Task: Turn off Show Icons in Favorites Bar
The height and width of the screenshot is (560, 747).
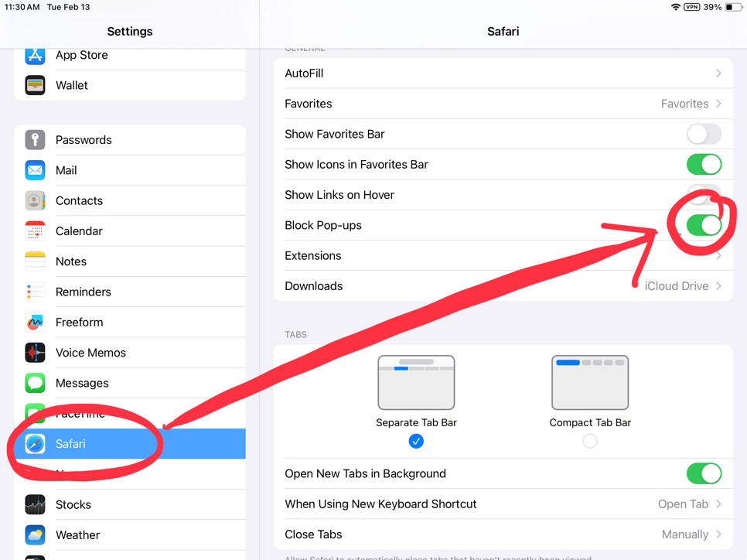Action: point(704,165)
